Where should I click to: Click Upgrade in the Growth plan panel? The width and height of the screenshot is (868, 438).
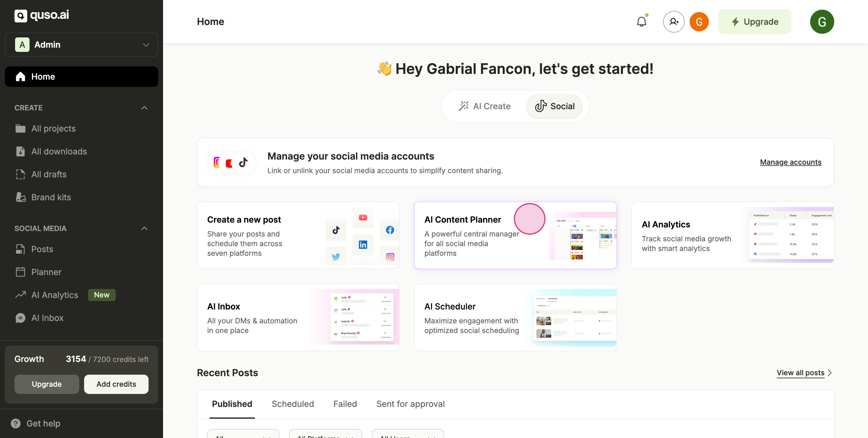click(46, 384)
